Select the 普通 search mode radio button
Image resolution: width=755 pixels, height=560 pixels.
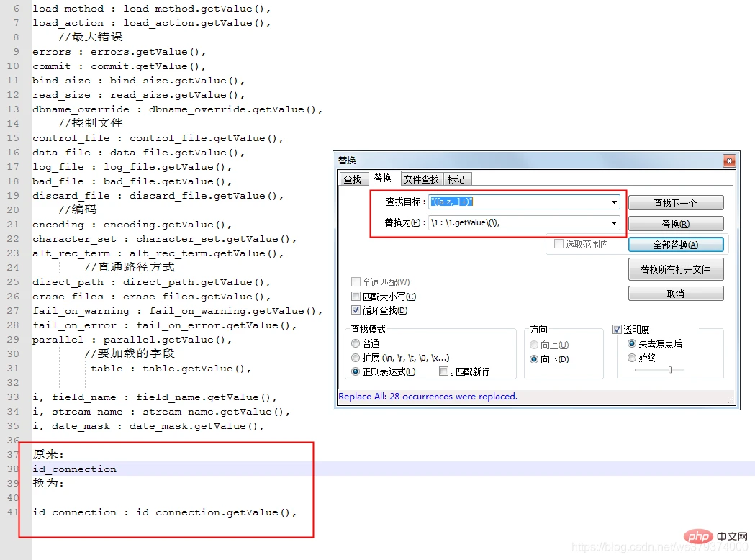tap(356, 344)
